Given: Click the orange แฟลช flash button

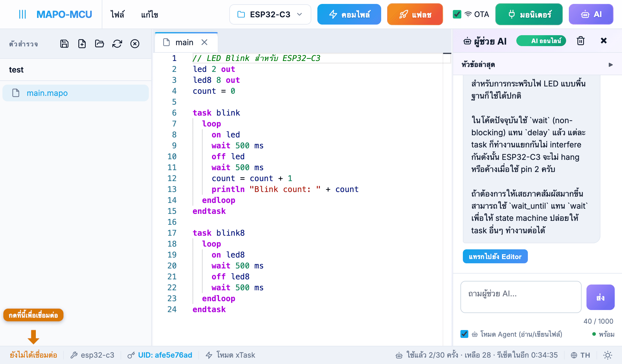Looking at the screenshot, I should point(415,14).
